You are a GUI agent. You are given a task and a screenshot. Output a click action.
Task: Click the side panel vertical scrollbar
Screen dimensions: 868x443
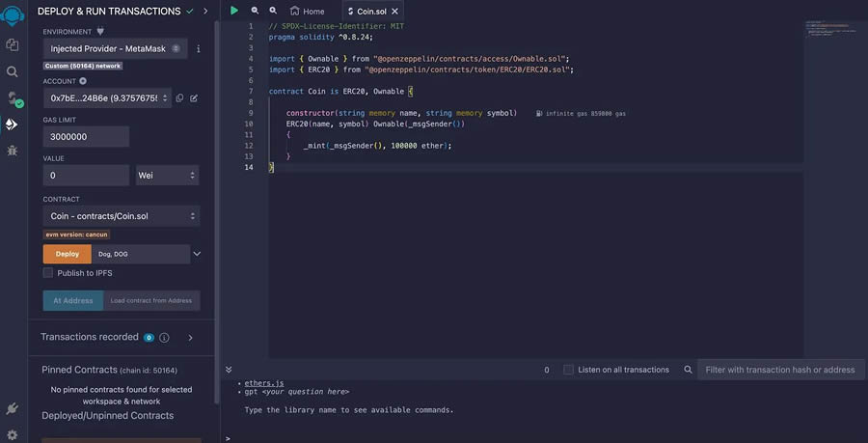pyautogui.click(x=217, y=210)
